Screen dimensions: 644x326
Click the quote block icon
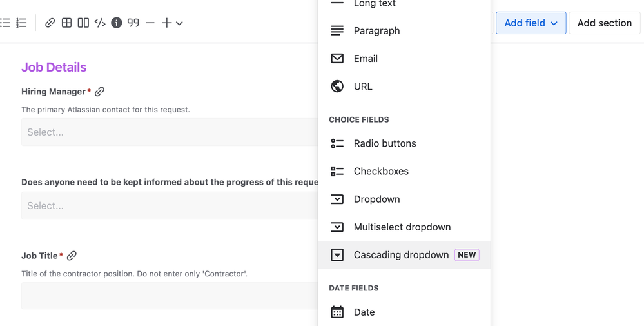pyautogui.click(x=133, y=23)
